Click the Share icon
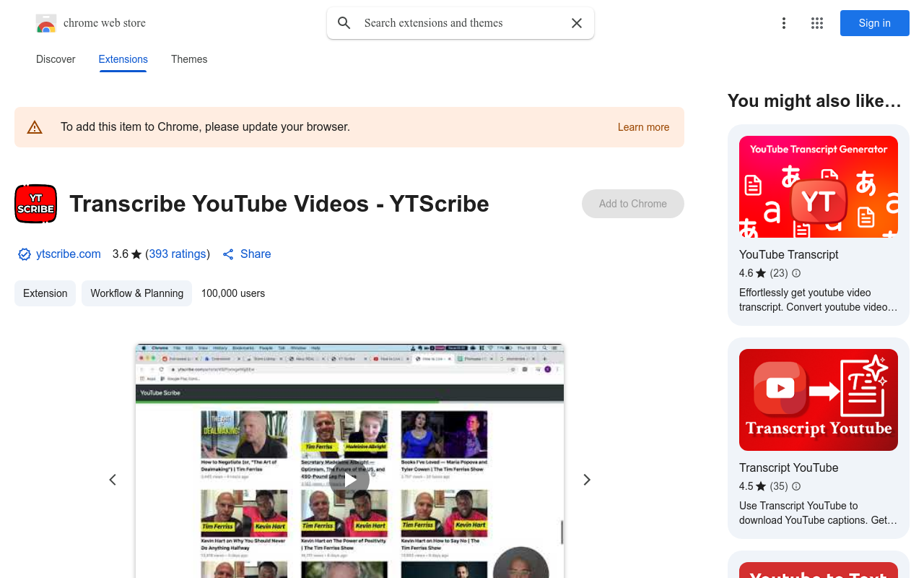The width and height of the screenshot is (924, 578). point(228,254)
